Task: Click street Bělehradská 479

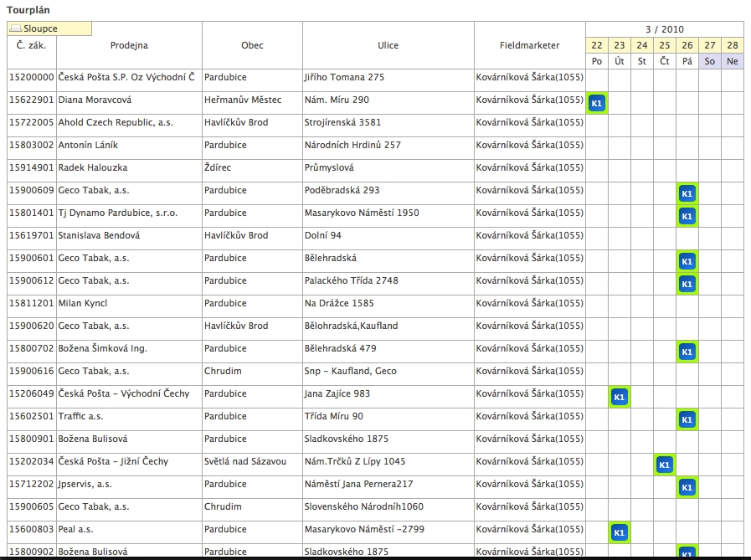Action: tap(340, 348)
